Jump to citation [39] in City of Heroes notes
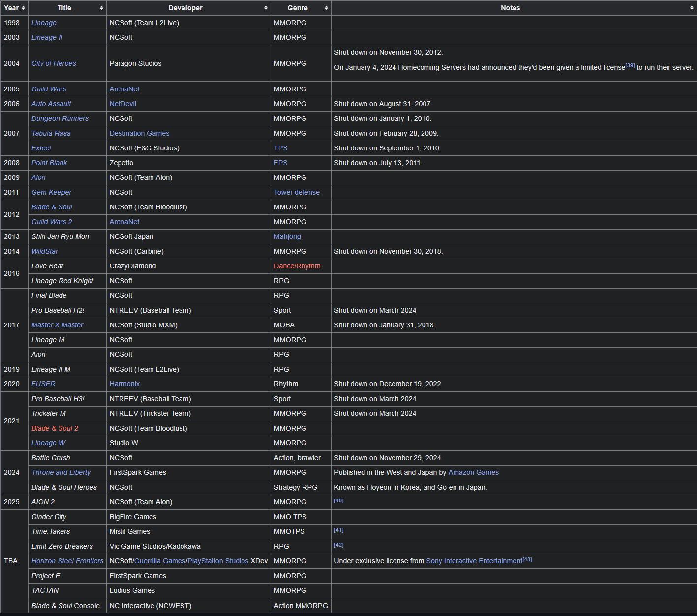697x616 pixels. [630, 65]
